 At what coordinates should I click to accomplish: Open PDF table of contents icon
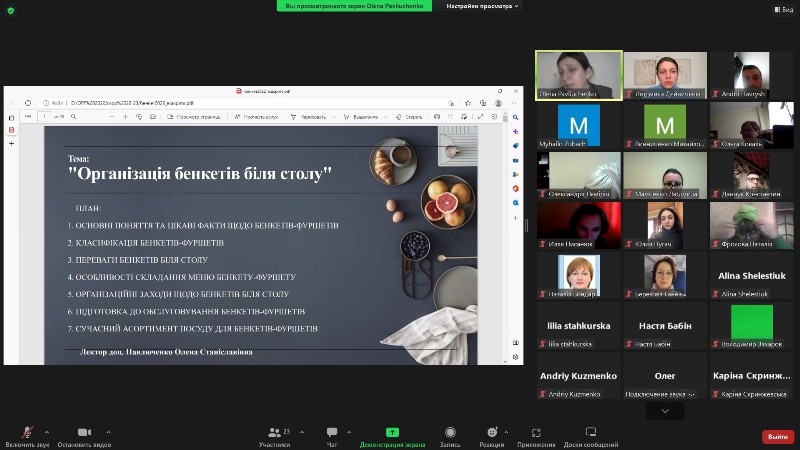pyautogui.click(x=28, y=117)
